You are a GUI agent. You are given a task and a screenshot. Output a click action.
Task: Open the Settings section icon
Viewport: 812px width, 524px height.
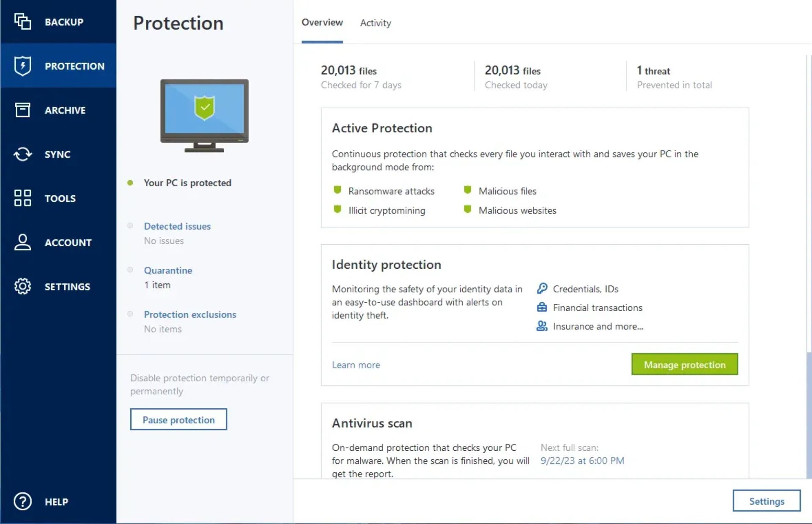22,286
